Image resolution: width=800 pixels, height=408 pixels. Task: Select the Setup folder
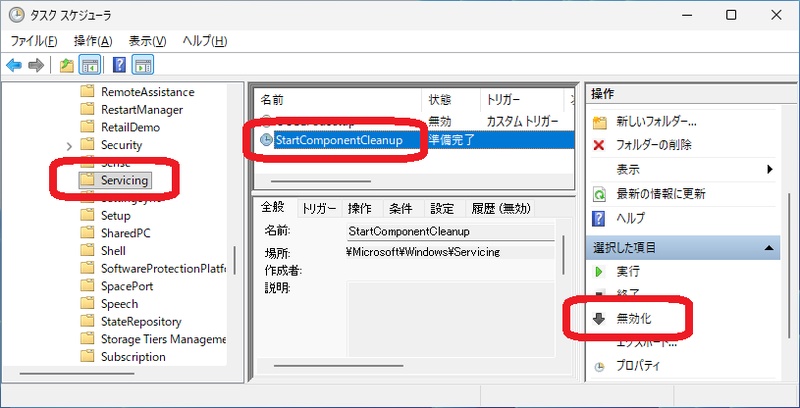pos(116,215)
